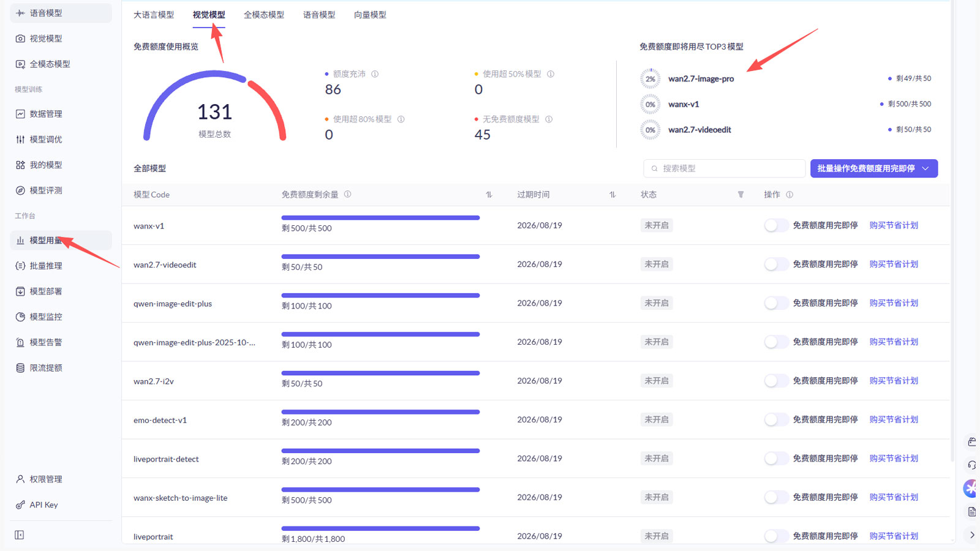Image resolution: width=980 pixels, height=551 pixels.
Task: Click info icon next to 额度充沛
Action: [375, 74]
